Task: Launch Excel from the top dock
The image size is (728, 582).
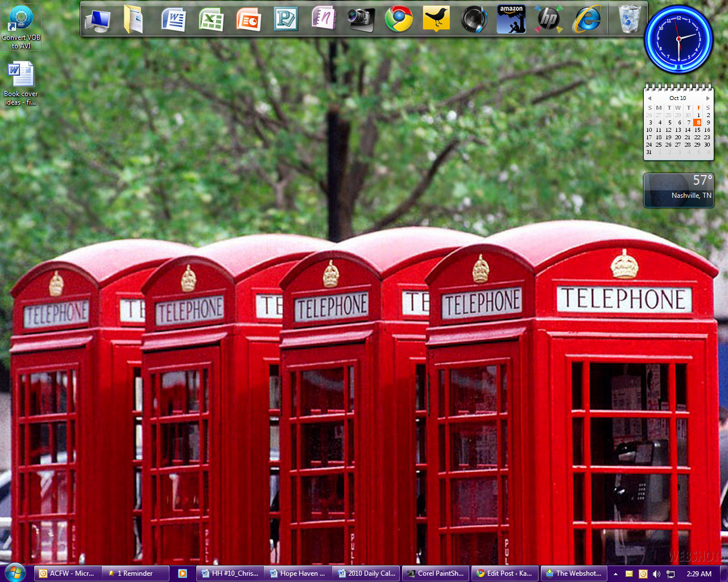Action: [211, 20]
